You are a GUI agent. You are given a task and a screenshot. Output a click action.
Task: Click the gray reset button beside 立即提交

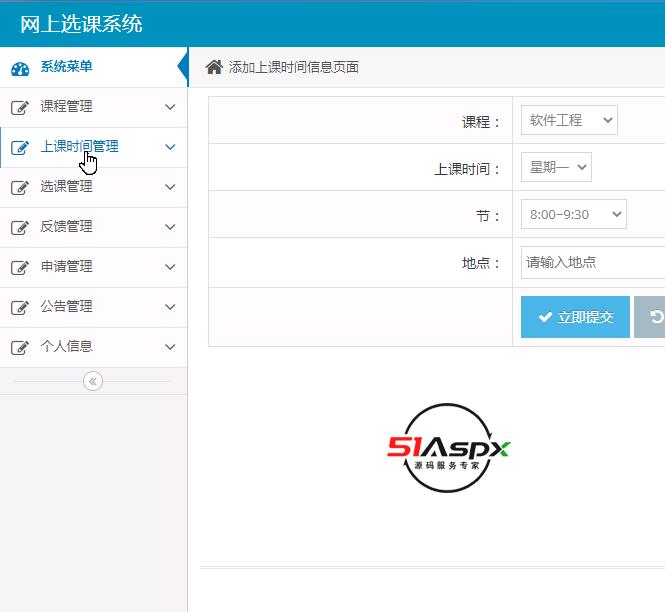[651, 317]
